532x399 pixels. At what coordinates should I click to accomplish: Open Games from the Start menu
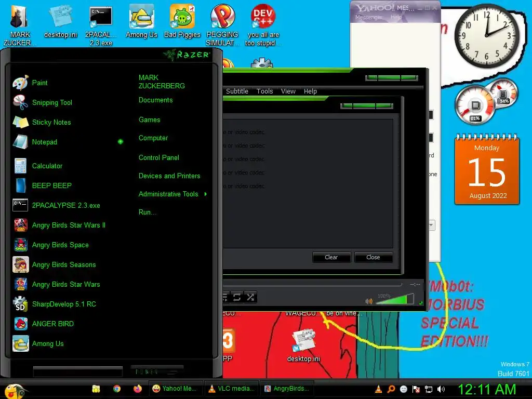(x=149, y=120)
